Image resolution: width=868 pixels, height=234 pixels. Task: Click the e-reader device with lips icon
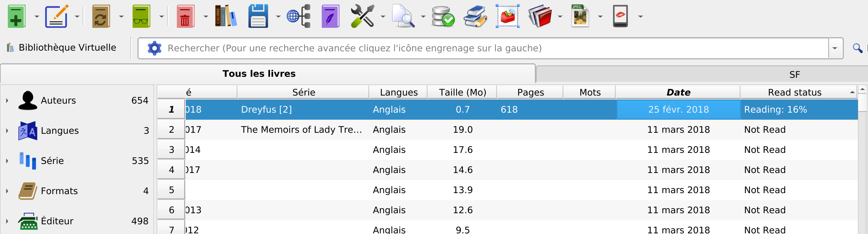pyautogui.click(x=620, y=16)
